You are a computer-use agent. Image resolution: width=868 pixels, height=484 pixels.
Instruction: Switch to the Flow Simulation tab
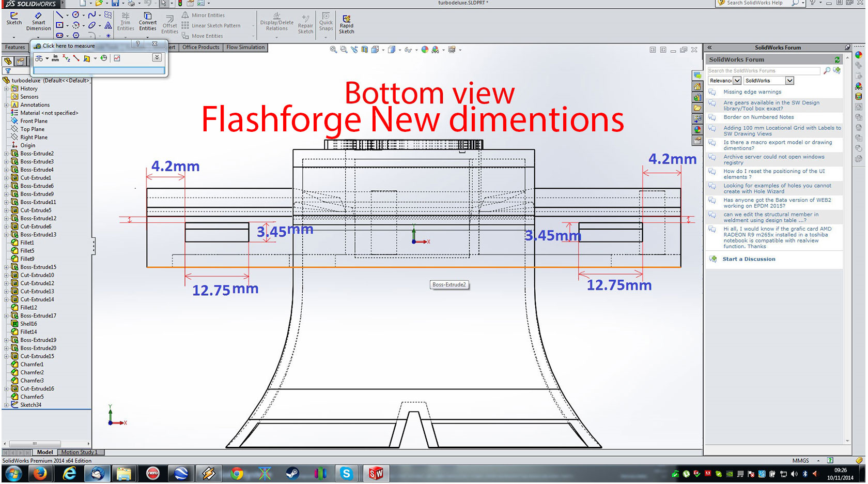click(245, 48)
